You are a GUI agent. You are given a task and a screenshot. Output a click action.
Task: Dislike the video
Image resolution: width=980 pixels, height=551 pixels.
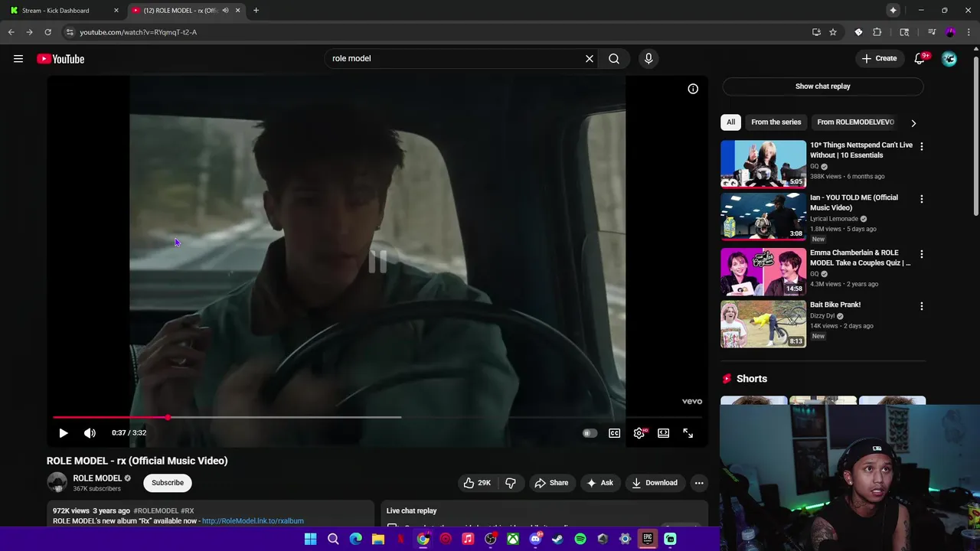coord(511,483)
